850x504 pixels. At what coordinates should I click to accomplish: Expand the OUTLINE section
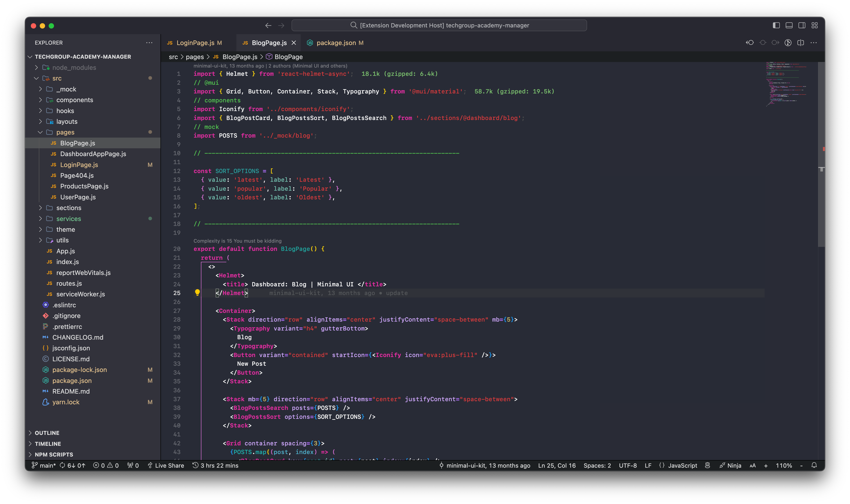47,433
